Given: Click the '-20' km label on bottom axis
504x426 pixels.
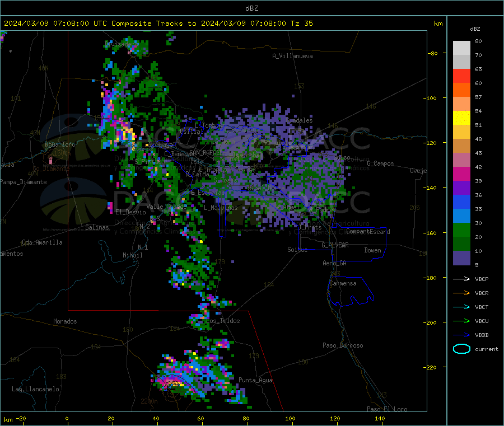Looking at the screenshot, I should 21,419.
